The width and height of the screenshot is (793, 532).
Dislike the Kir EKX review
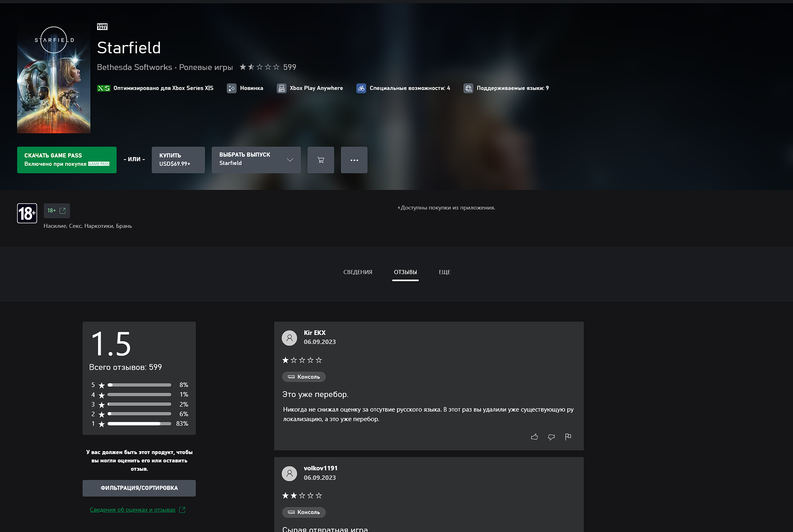point(551,437)
